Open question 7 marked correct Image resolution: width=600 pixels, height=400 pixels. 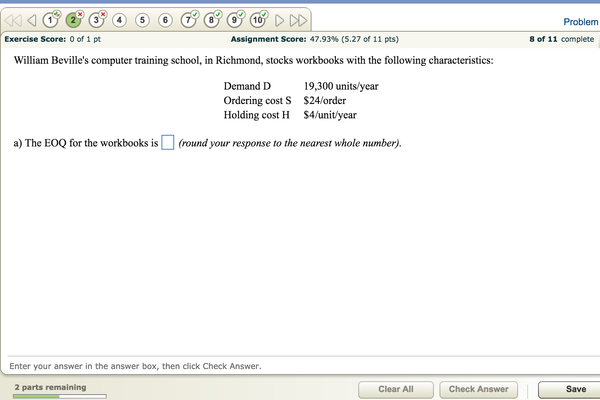(189, 19)
